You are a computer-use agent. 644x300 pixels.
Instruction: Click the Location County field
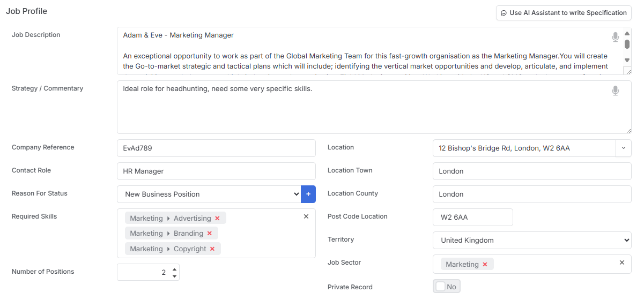[532, 194]
